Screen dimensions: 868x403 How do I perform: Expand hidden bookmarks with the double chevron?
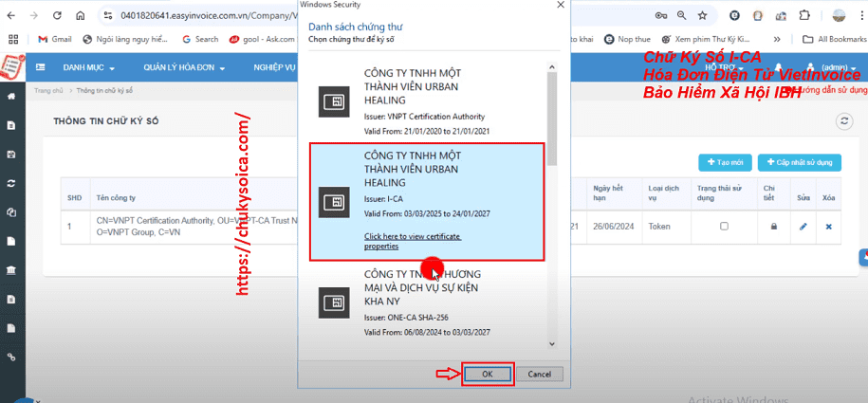tap(777, 39)
